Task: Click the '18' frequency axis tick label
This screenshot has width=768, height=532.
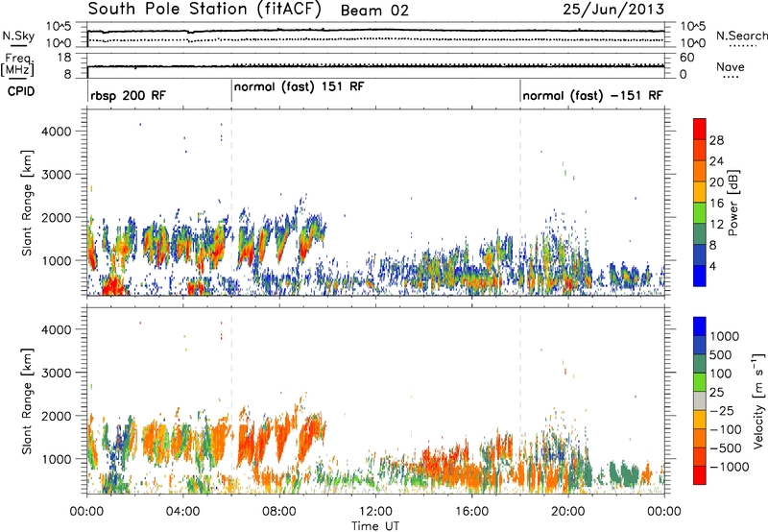Action: 64,58
